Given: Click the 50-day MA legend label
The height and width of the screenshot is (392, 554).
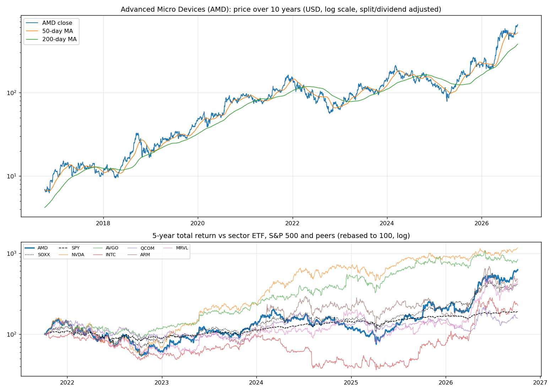Looking at the screenshot, I should tap(58, 31).
